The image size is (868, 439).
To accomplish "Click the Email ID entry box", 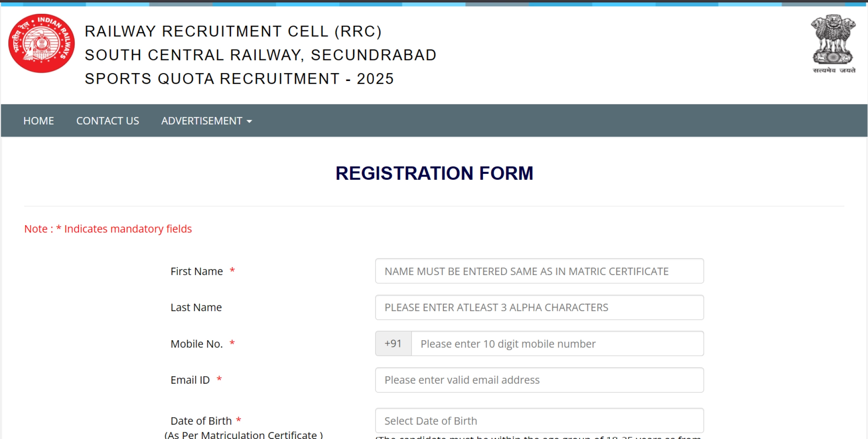I will [x=539, y=380].
